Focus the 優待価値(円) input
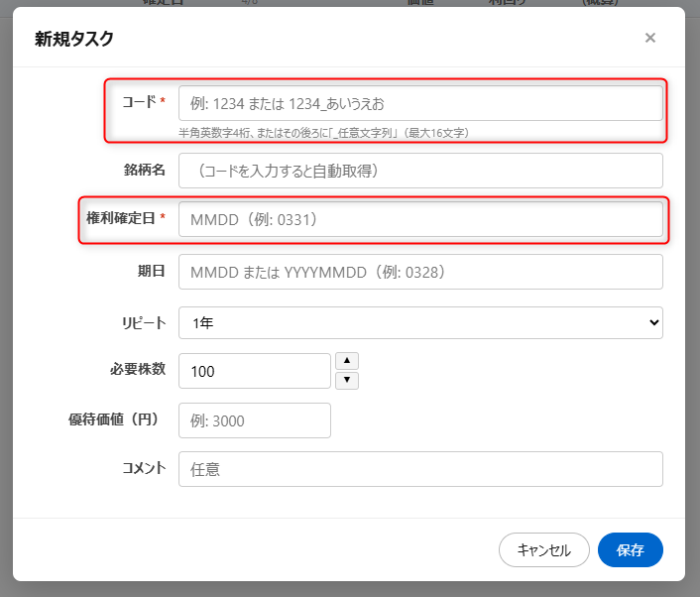 click(x=255, y=420)
